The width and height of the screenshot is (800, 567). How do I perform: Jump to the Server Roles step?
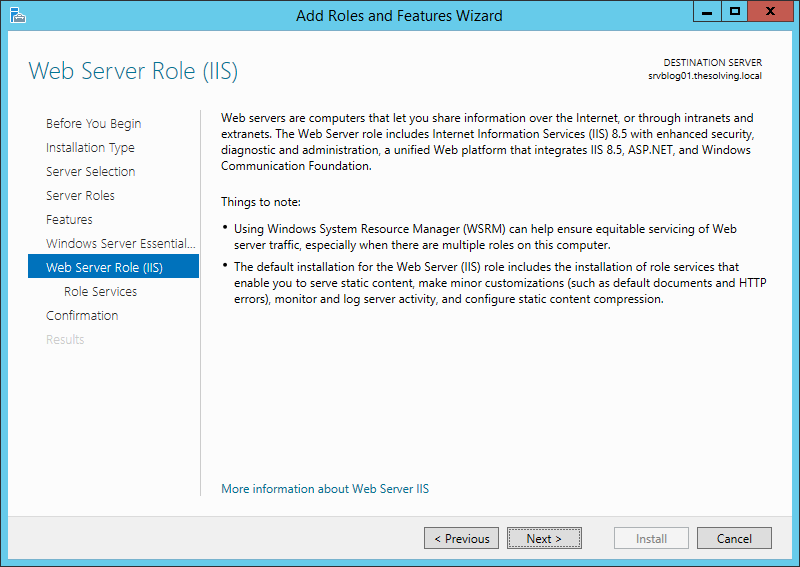tap(80, 195)
